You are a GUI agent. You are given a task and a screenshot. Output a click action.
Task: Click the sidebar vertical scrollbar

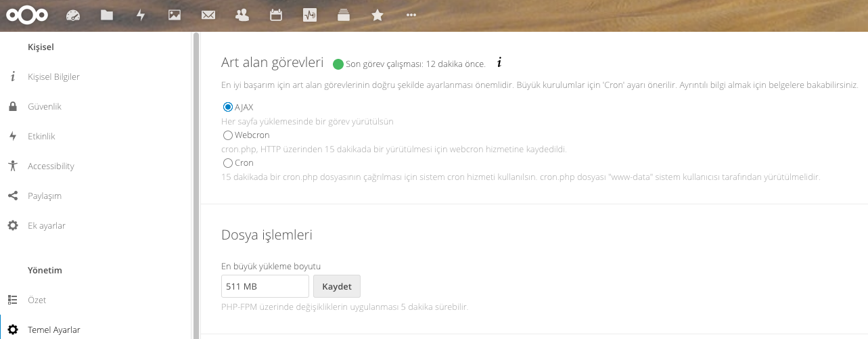click(196, 183)
